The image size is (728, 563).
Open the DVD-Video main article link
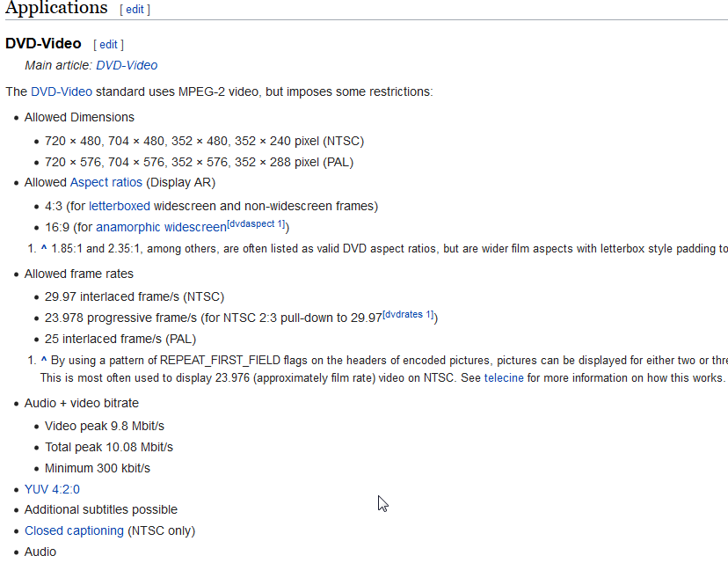127,65
